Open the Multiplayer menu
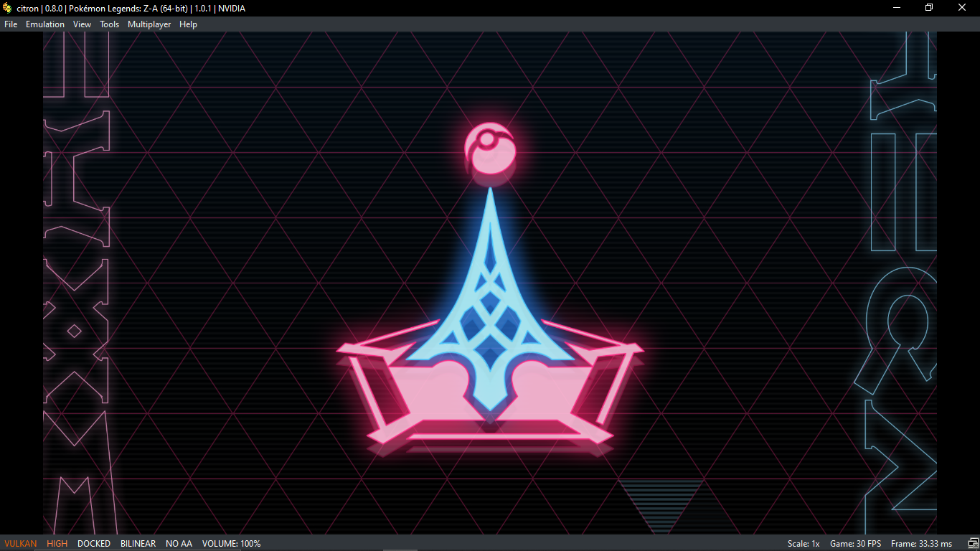Viewport: 980px width, 551px height. [149, 24]
